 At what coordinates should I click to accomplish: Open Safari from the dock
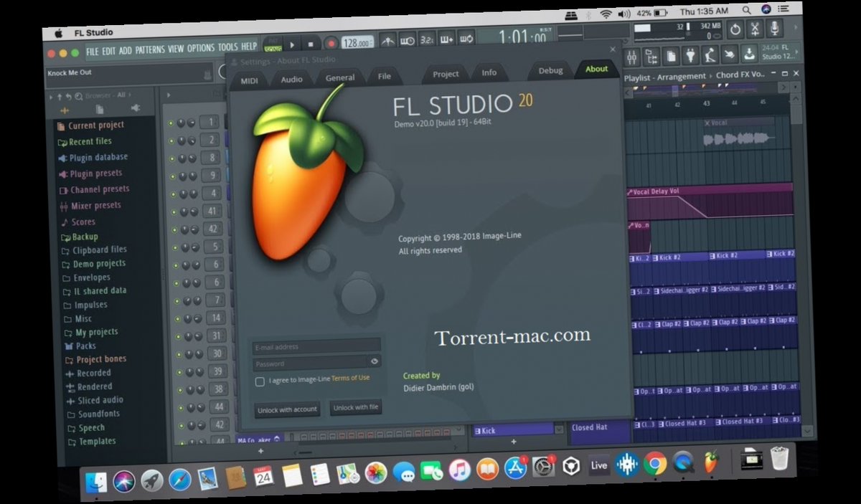point(179,478)
